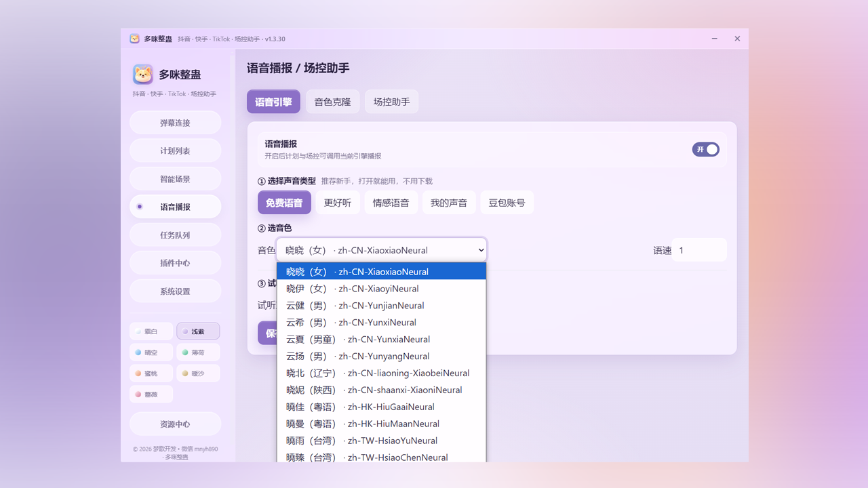Open the 音色 voice dropdown

pyautogui.click(x=381, y=250)
